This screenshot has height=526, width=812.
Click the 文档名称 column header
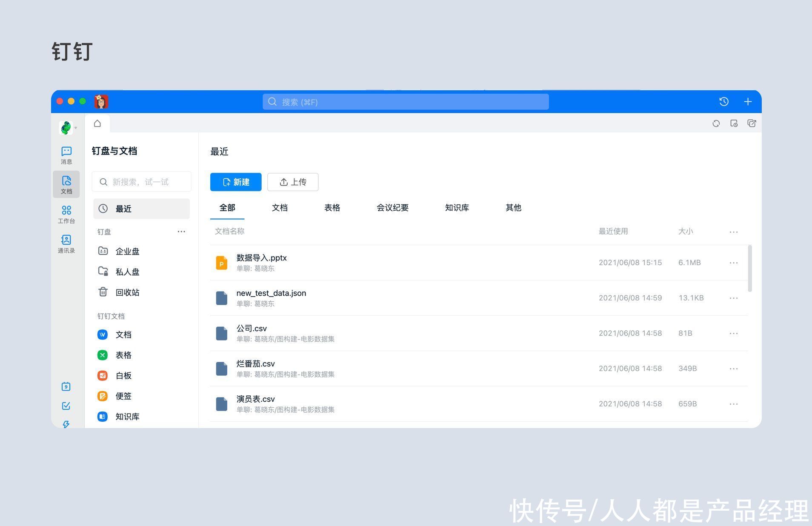click(x=229, y=231)
